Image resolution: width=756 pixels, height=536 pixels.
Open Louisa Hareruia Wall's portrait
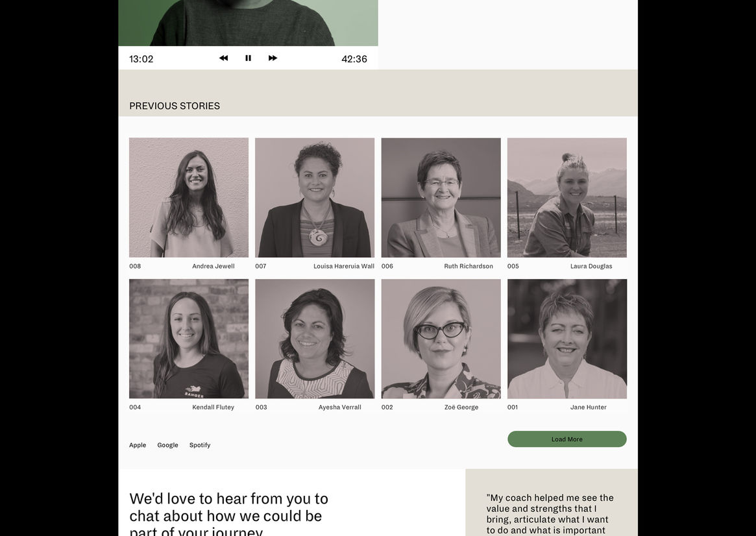(x=315, y=198)
